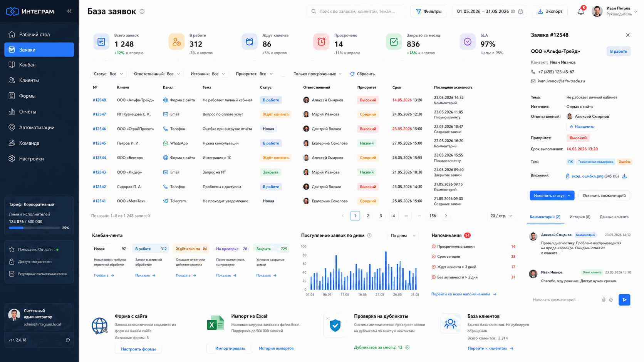This screenshot has height=362, width=644.
Task: Switch to the Данные клиента tab
Action: click(x=614, y=217)
